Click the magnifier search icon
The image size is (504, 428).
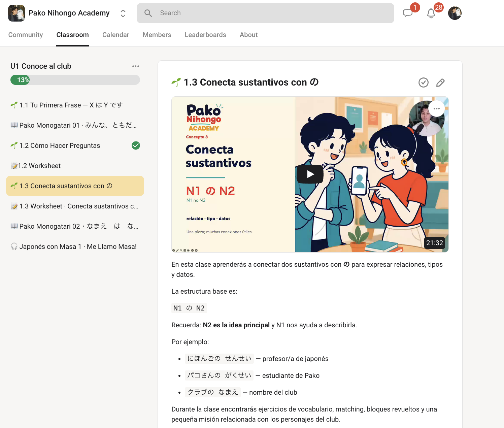pyautogui.click(x=148, y=13)
